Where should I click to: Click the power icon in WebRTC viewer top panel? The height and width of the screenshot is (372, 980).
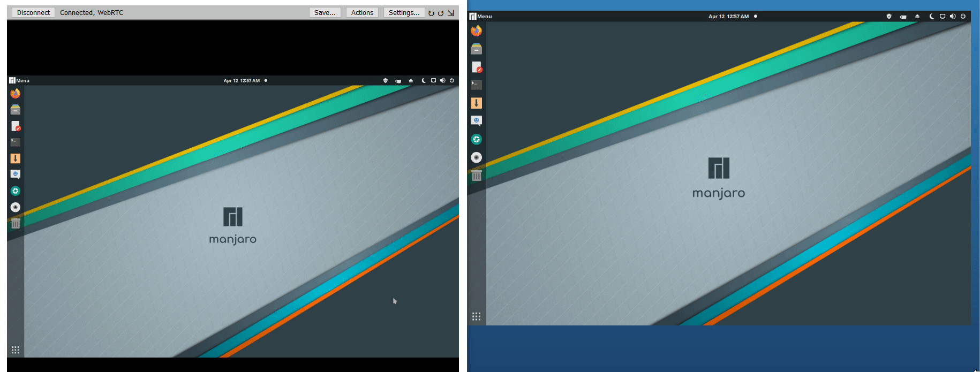[452, 81]
